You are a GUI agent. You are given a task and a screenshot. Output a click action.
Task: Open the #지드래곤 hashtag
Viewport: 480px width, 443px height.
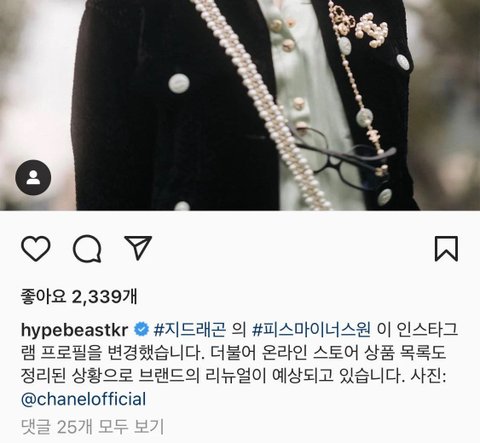click(x=189, y=330)
